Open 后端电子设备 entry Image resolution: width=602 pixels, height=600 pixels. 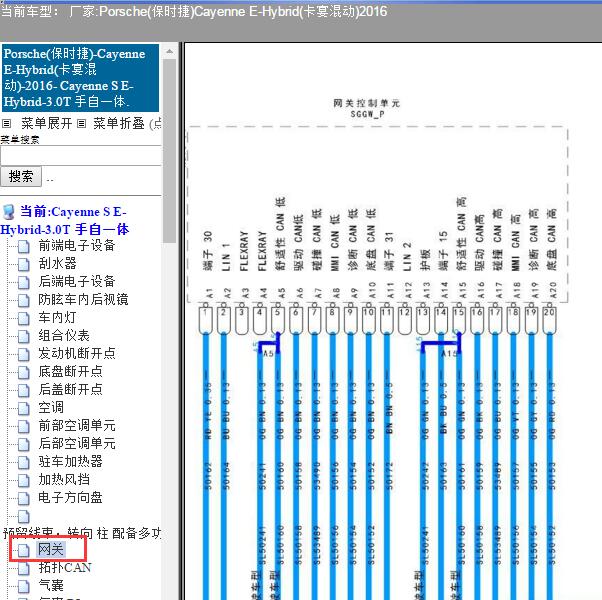(76, 281)
